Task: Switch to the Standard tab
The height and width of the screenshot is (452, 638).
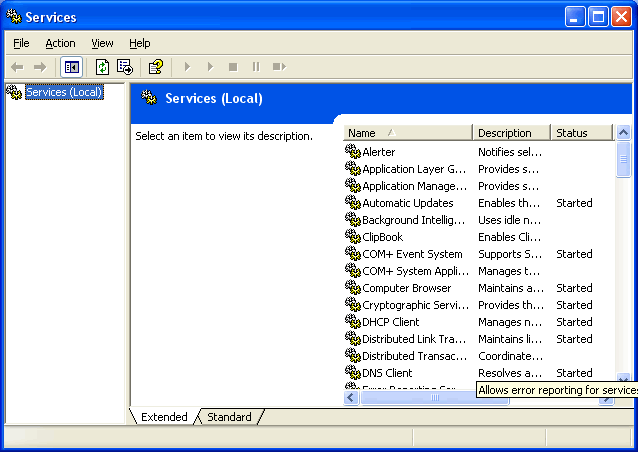Action: point(229,417)
